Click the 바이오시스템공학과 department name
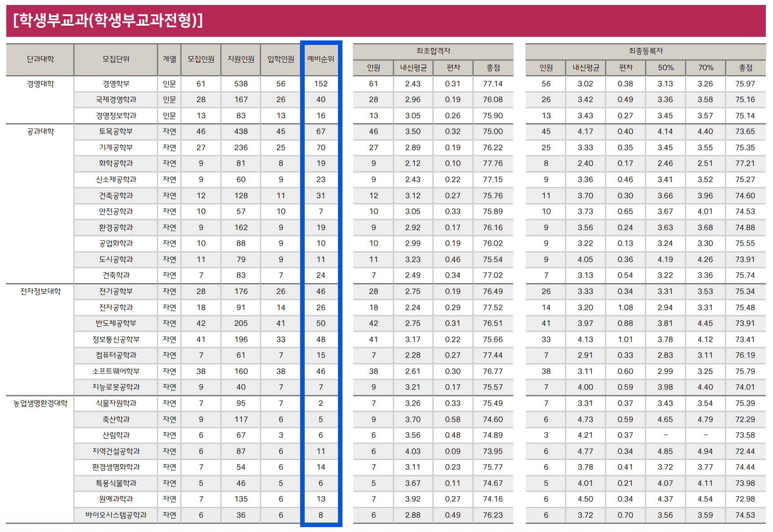773x532 pixels. point(116,515)
